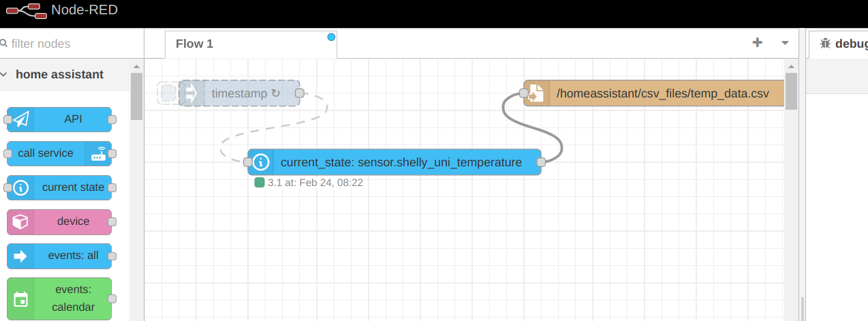Click the call service node router icon

pyautogui.click(x=98, y=154)
